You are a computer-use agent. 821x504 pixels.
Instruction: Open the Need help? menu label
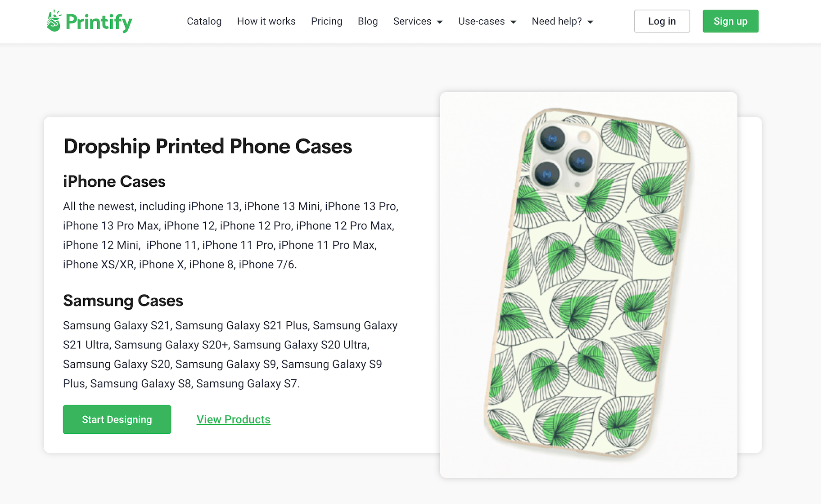(x=556, y=21)
